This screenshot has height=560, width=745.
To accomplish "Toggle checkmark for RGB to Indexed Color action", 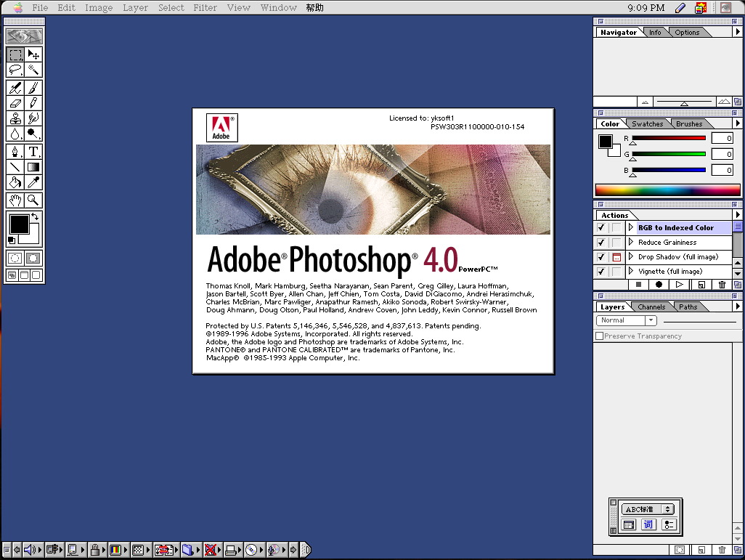I will coord(601,228).
